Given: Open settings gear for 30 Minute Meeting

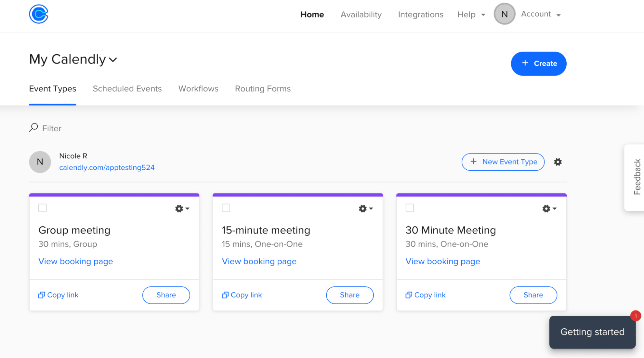Looking at the screenshot, I should [x=546, y=209].
